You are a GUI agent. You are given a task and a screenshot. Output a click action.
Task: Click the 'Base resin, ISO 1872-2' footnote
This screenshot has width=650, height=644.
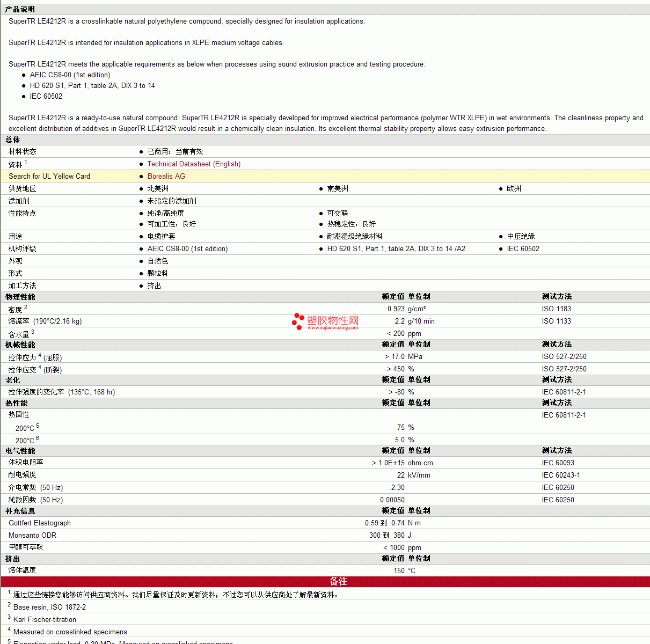click(x=49, y=608)
